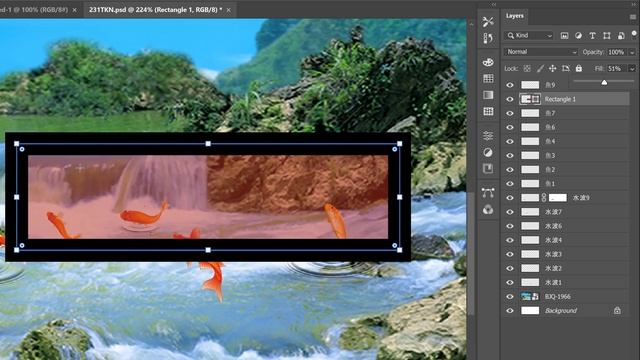Open the Libraries panel icon
This screenshot has width=640, height=360.
pyautogui.click(x=488, y=168)
